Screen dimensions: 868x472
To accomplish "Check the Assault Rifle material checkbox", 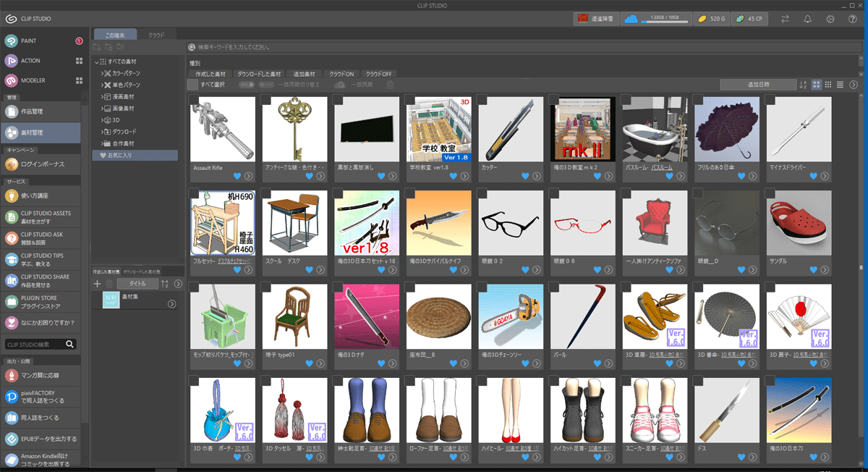I will pyautogui.click(x=194, y=101).
